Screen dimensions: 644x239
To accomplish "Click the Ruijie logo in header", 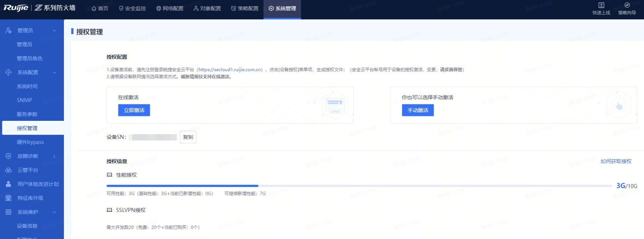I will click(16, 8).
